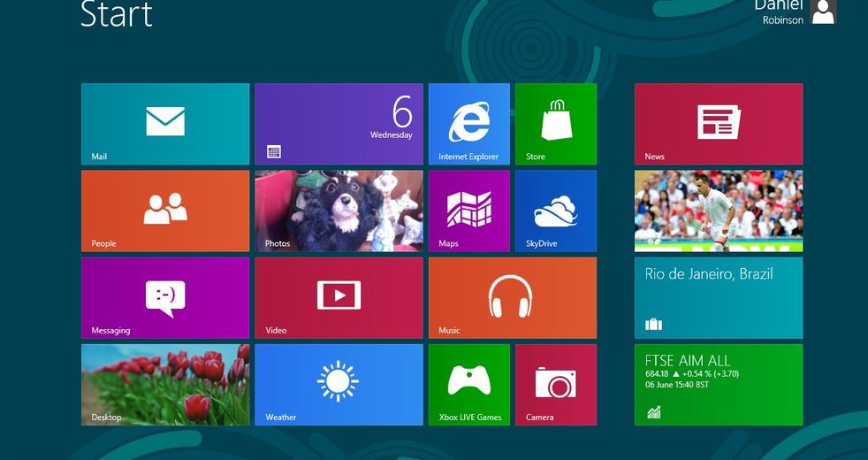Open the People tile
Viewport: 868px width, 460px height.
coord(165,211)
